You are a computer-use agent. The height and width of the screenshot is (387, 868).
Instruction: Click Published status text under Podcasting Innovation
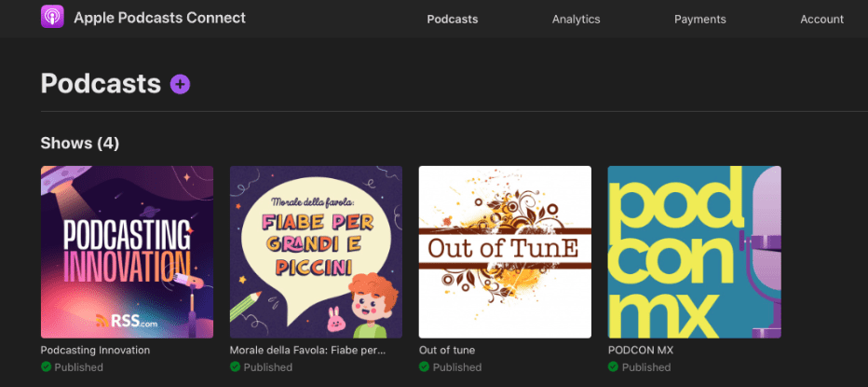tap(78, 367)
